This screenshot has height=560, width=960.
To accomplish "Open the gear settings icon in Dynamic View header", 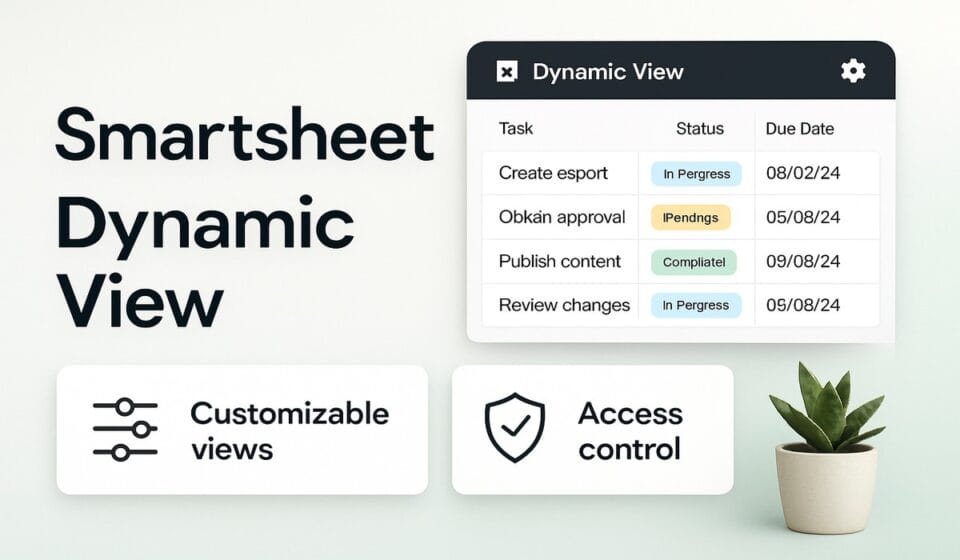I will point(853,71).
